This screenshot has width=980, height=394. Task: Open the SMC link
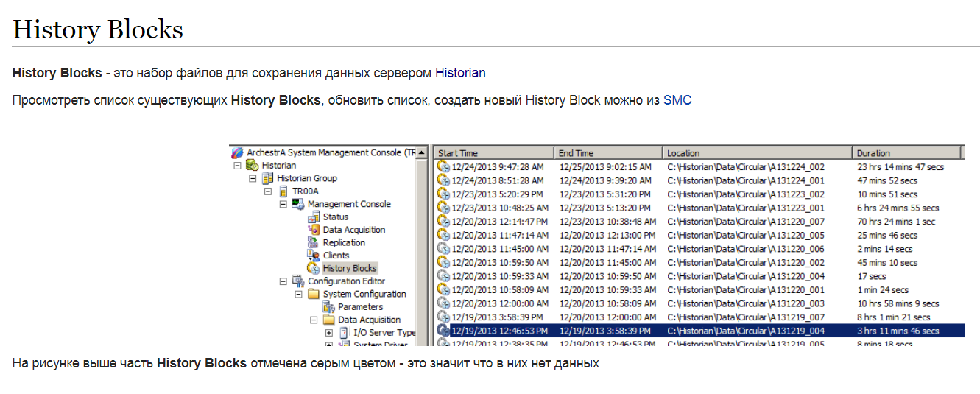click(x=677, y=100)
